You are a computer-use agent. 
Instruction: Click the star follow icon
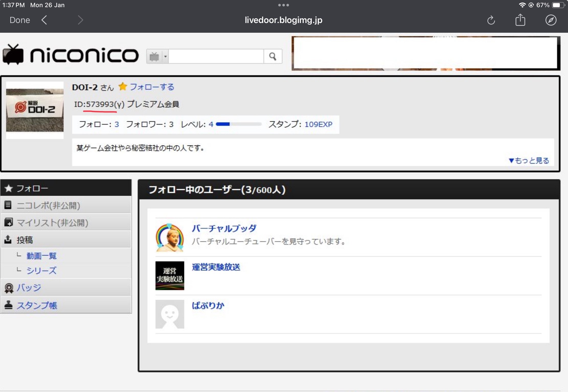click(x=123, y=87)
